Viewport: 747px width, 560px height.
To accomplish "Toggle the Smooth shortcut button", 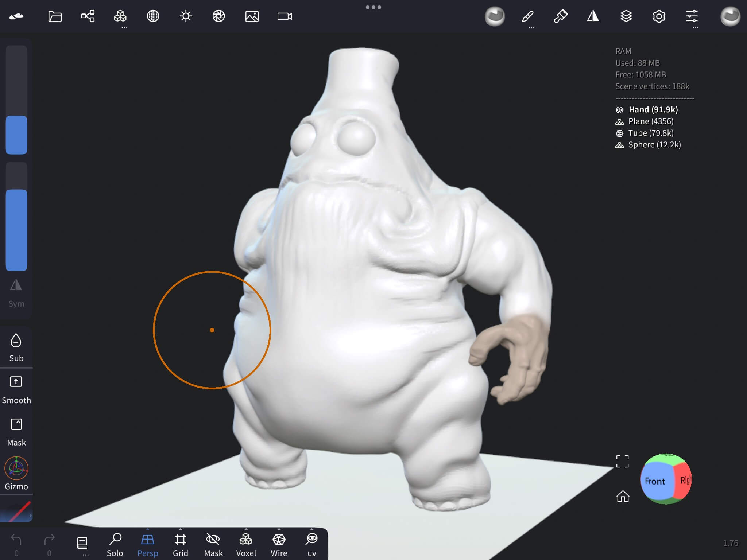I will [x=16, y=390].
